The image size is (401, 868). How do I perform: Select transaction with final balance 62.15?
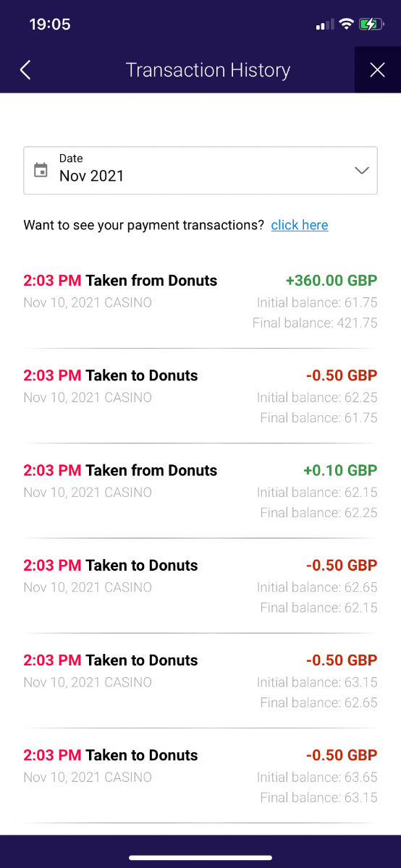pos(200,586)
